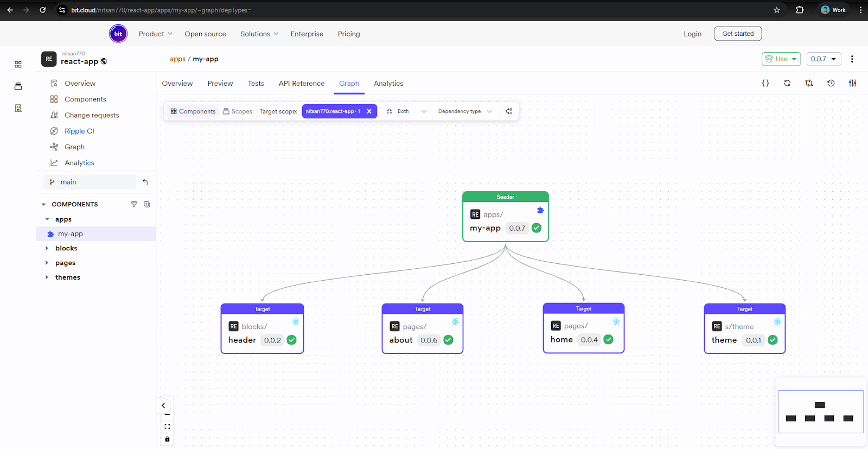This screenshot has height=449, width=868.
Task: Open the version history clock icon
Action: (x=831, y=83)
